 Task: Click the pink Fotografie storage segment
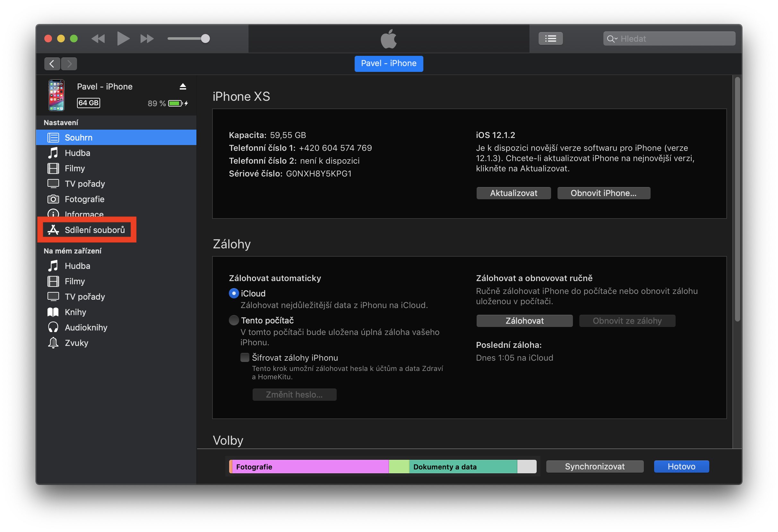(x=310, y=467)
